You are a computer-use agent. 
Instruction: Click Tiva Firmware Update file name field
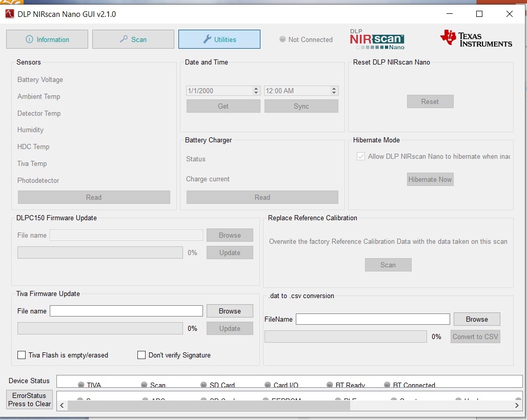(127, 311)
